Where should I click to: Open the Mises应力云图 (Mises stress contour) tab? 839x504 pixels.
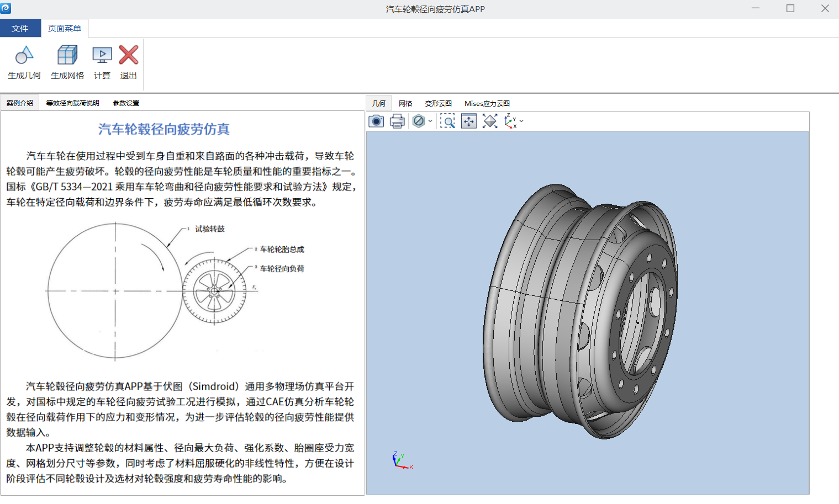pyautogui.click(x=487, y=103)
